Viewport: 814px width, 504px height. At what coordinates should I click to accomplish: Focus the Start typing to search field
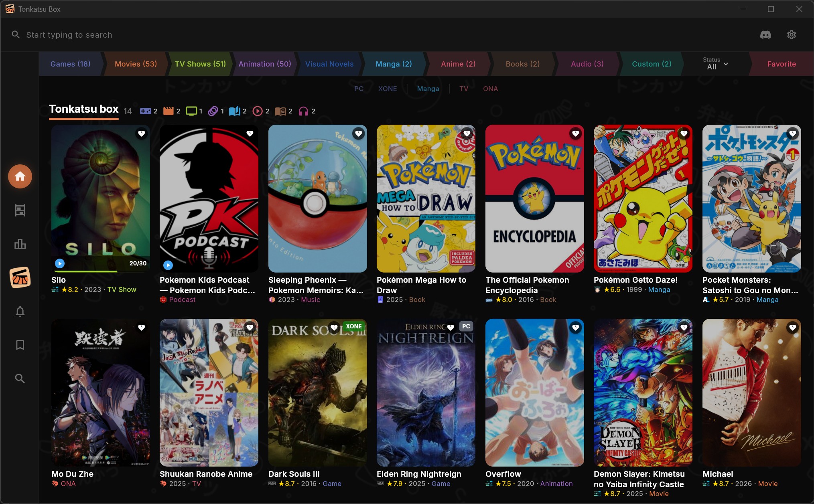click(69, 35)
